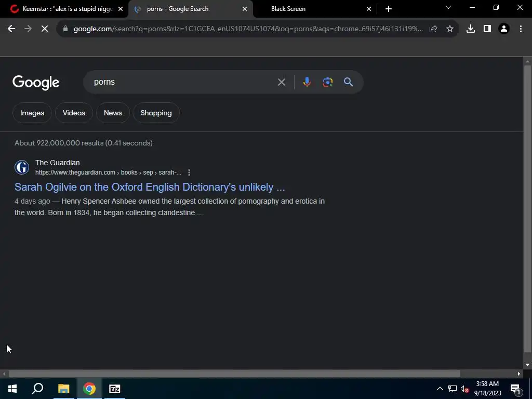Click the scroll down arrow
The width and height of the screenshot is (532, 399).
tap(527, 365)
